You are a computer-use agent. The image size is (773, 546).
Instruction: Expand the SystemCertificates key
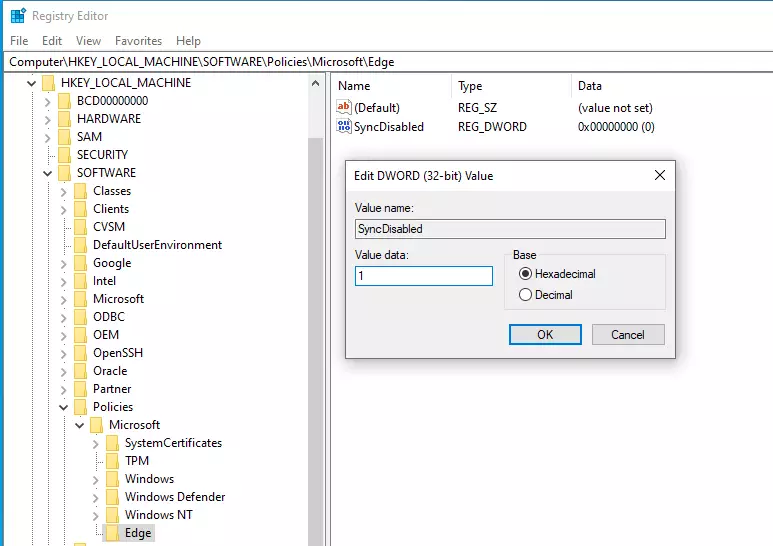(96, 444)
